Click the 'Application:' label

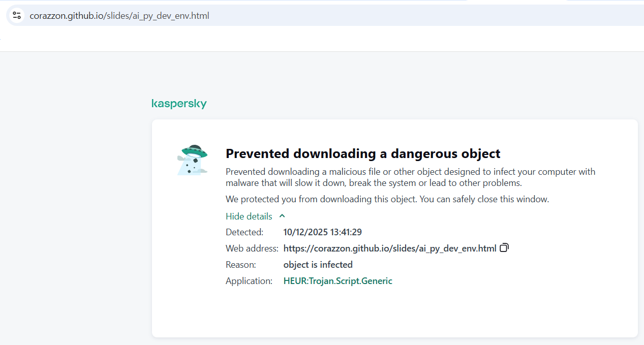[249, 281]
